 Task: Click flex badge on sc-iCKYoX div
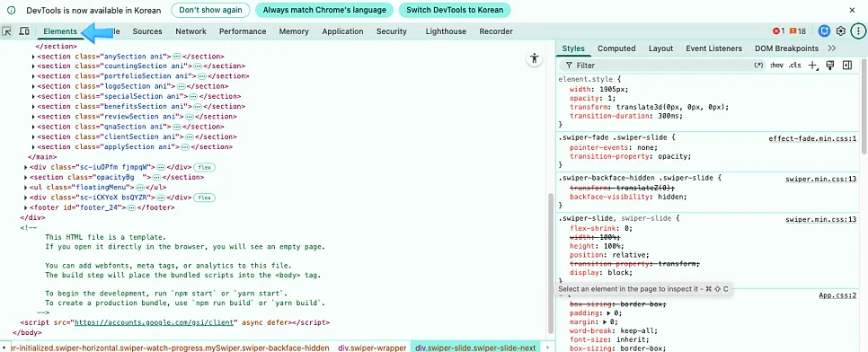coord(204,198)
